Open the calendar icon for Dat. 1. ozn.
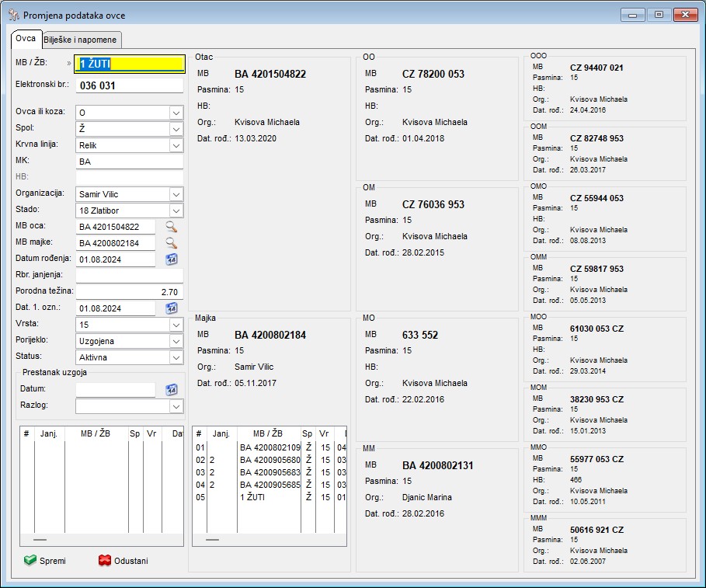 click(x=172, y=308)
